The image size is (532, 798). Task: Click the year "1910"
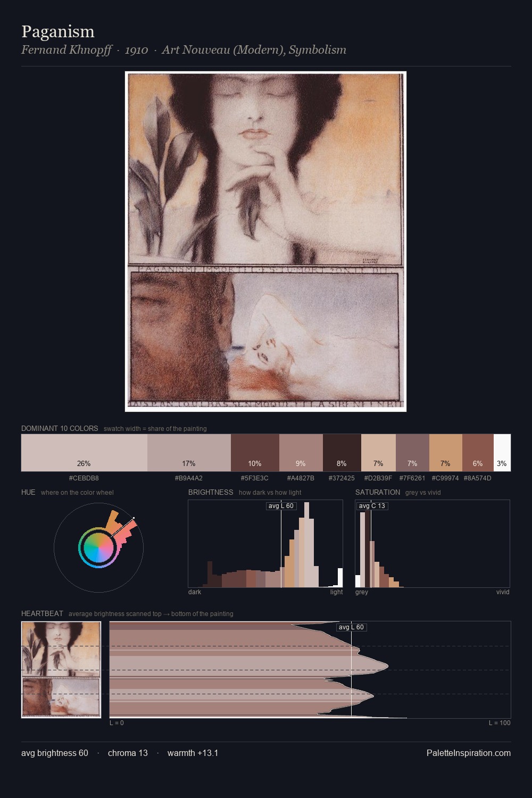coord(136,50)
